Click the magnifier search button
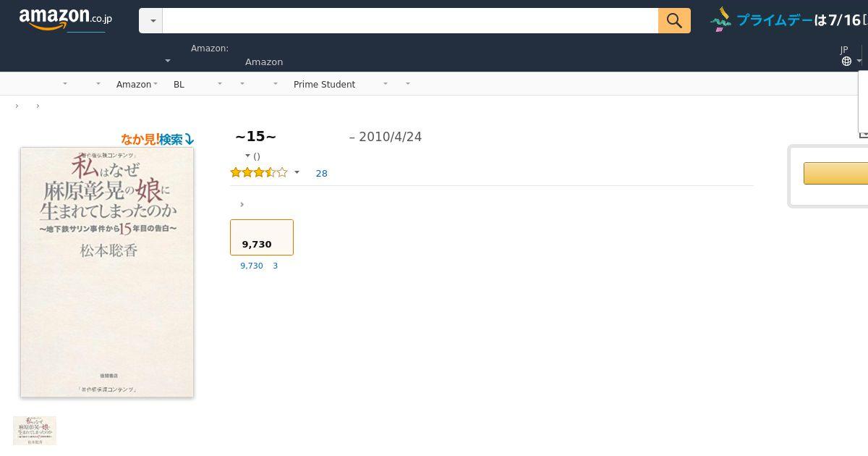The height and width of the screenshot is (456, 868). [674, 20]
